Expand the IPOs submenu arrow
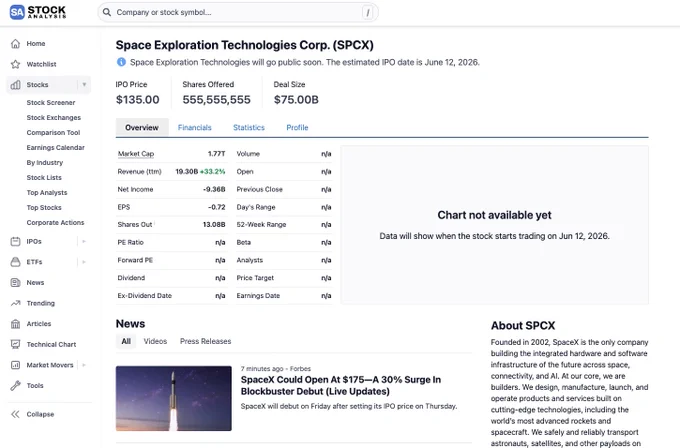This screenshot has height=448, width=680. 84,241
